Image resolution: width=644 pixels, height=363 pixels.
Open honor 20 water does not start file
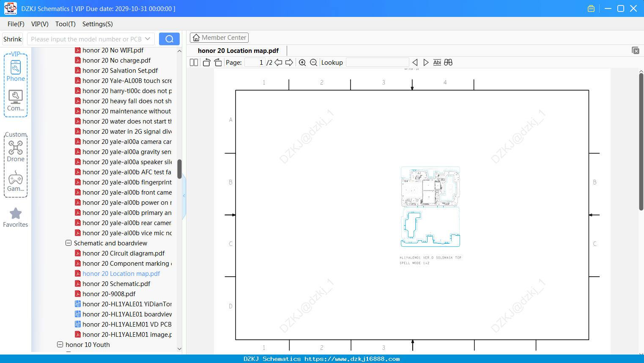coord(123,121)
